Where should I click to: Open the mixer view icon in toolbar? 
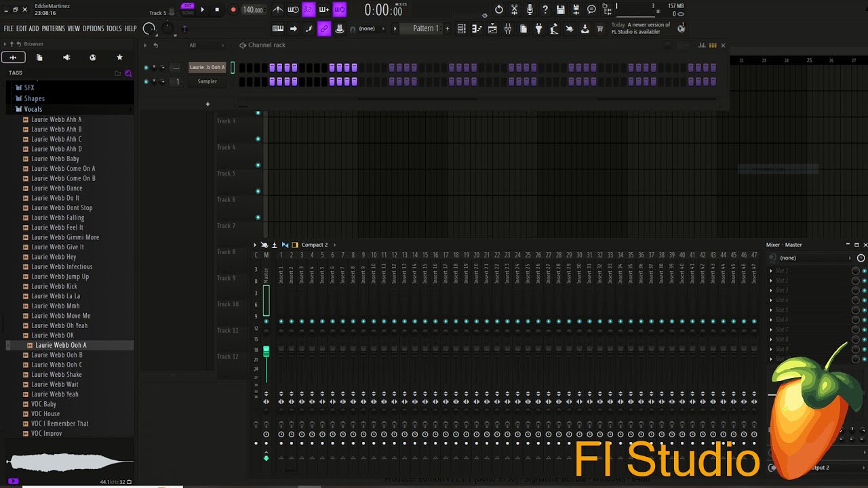pos(508,28)
